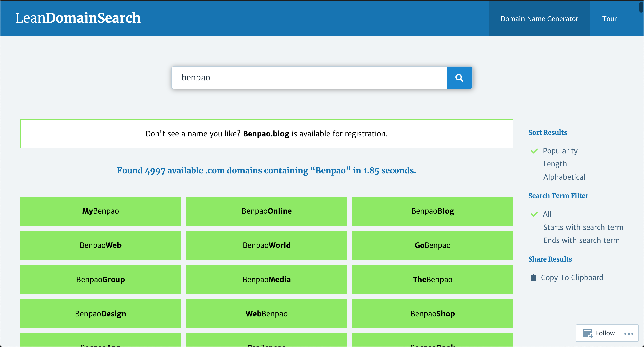Select the BenpaoDesign domain result
644x347 pixels.
(x=101, y=314)
